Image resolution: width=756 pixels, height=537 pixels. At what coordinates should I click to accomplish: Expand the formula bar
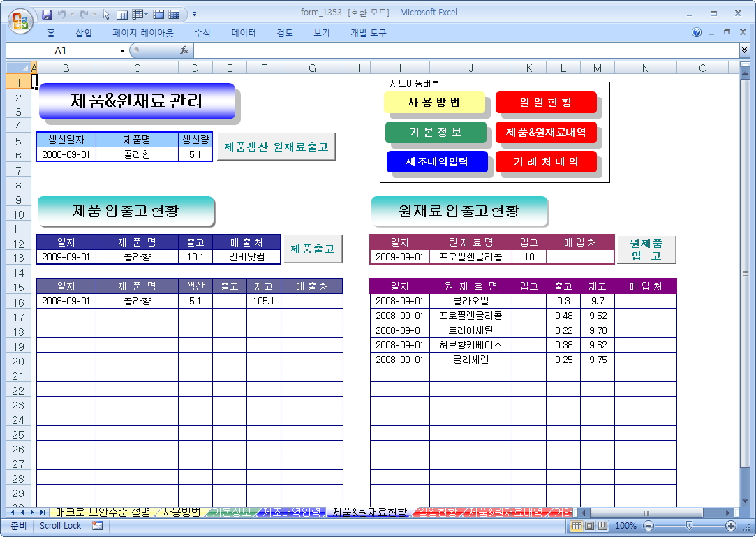[744, 50]
